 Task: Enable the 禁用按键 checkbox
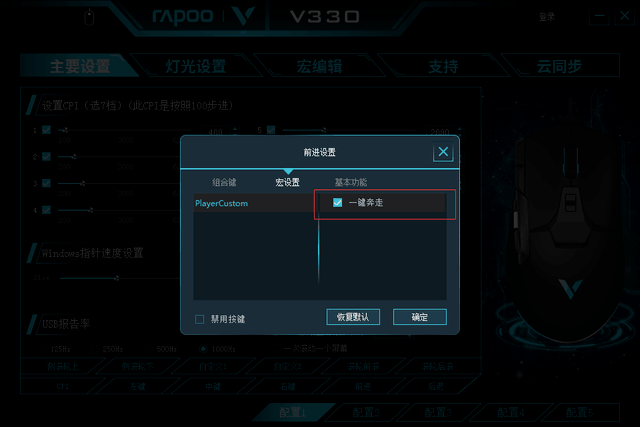point(200,319)
